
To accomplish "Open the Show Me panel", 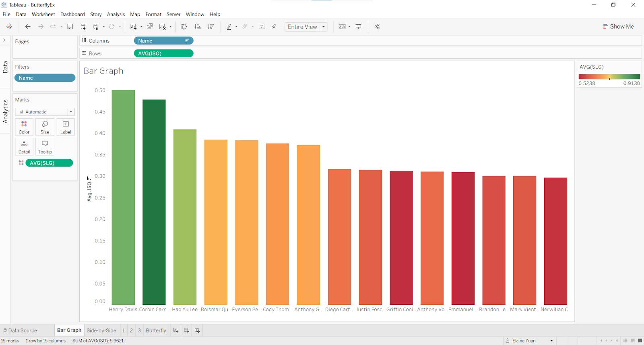I will coord(618,27).
